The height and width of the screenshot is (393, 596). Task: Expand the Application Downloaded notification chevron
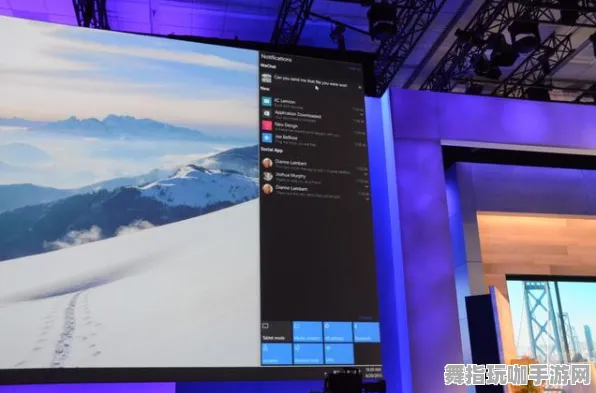point(362,114)
